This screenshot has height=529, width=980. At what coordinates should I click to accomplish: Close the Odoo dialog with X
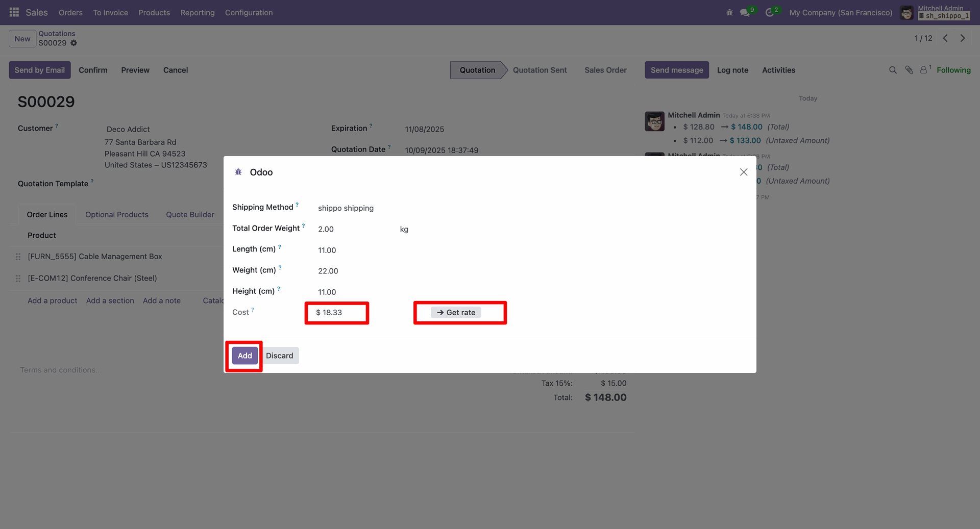tap(744, 172)
